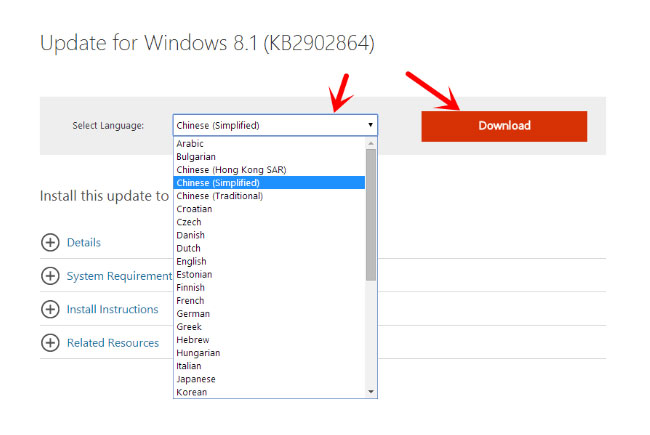
Task: Select Italian from the language list
Action: click(269, 366)
